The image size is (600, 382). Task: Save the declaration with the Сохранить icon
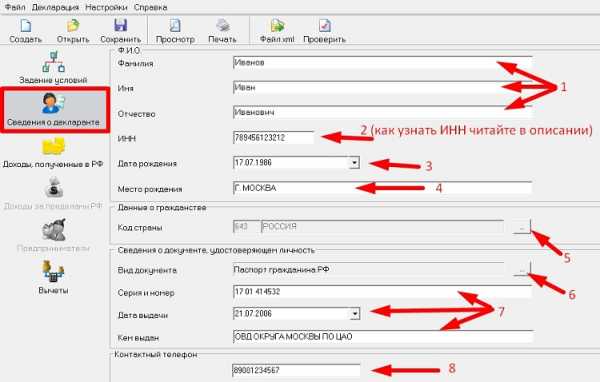[121, 26]
